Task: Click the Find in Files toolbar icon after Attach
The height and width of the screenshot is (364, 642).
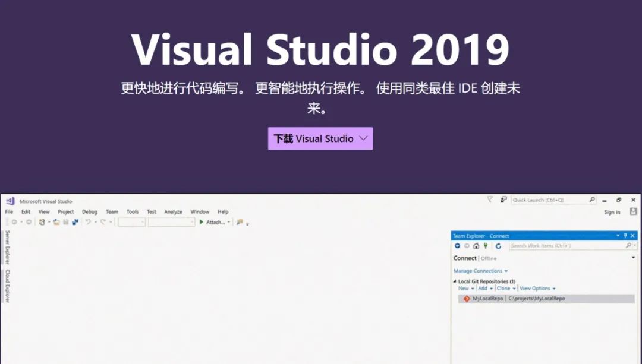Action: 240,221
